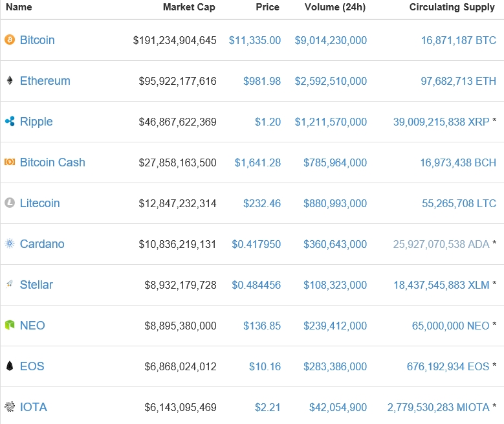Click the gray Litecoin logo icon
This screenshot has width=504, height=424.
(10, 203)
